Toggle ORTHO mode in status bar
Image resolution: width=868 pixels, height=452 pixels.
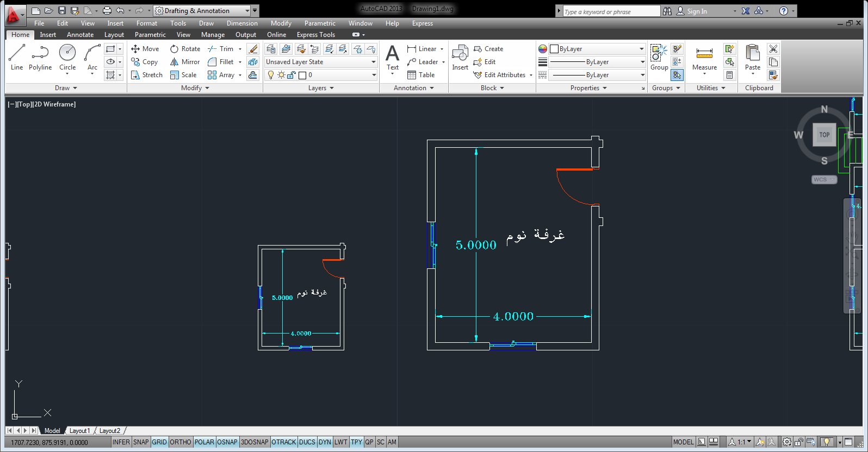(181, 442)
